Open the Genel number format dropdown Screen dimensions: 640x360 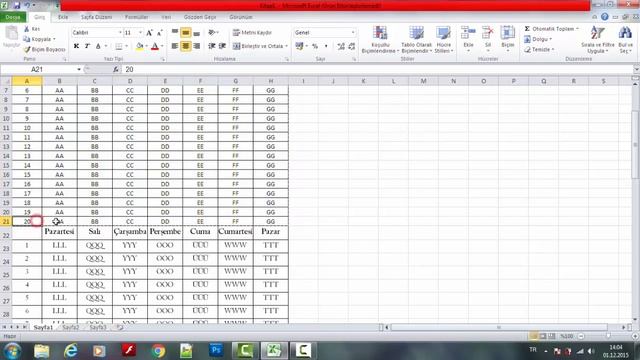point(353,33)
